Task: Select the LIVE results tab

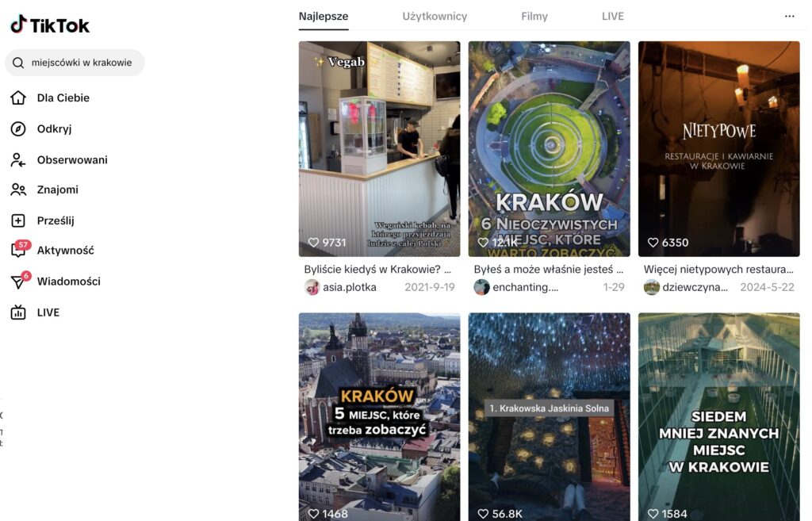Action: click(x=613, y=16)
